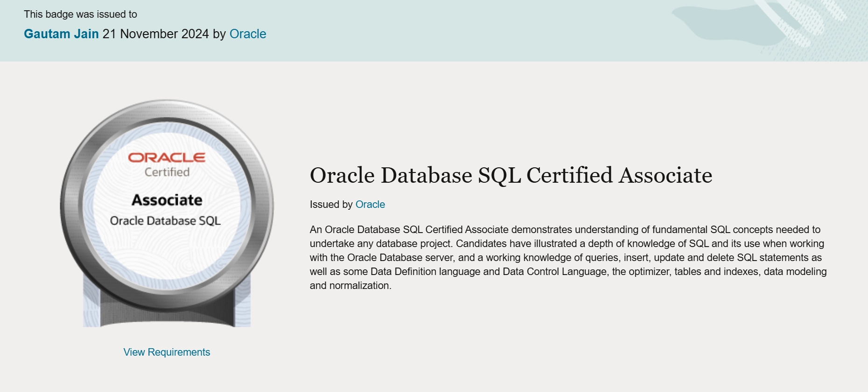Click 'and normalization.' at the description's end
Image resolution: width=868 pixels, height=392 pixels.
pos(350,286)
